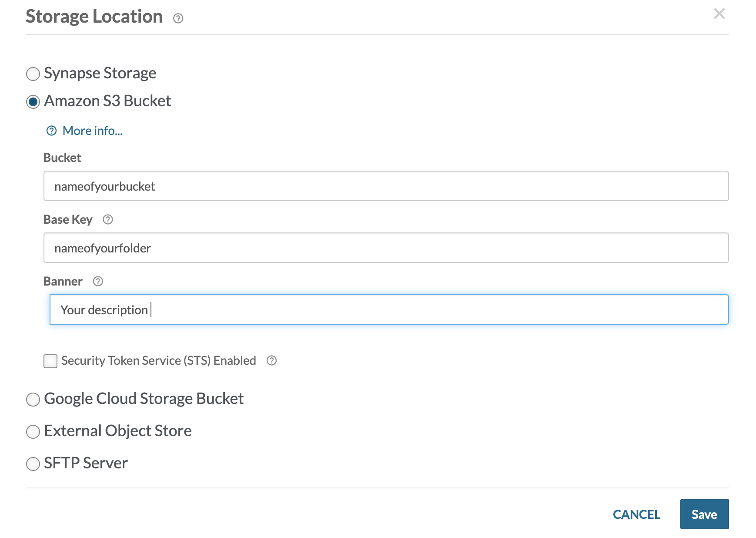Click the Banner help icon

98,282
